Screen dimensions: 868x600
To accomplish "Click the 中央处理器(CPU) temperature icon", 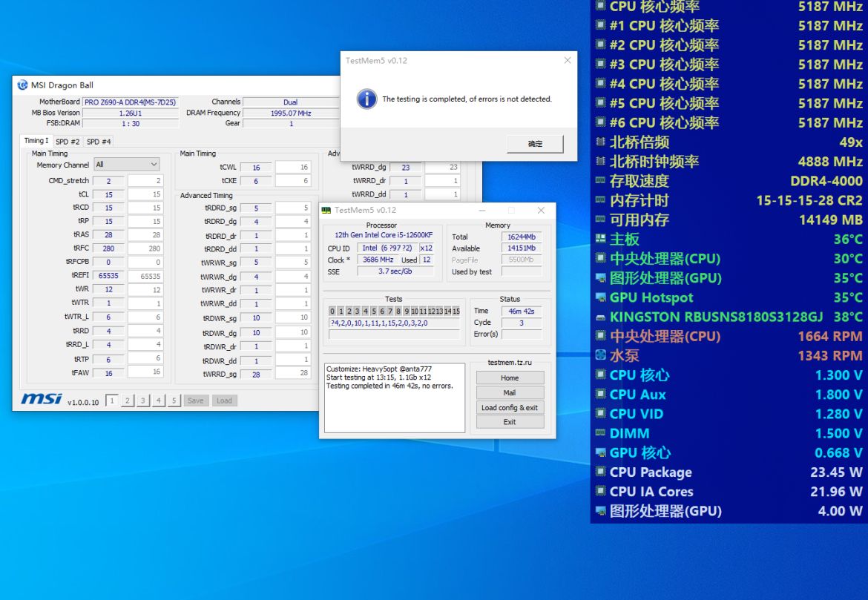I will point(600,258).
